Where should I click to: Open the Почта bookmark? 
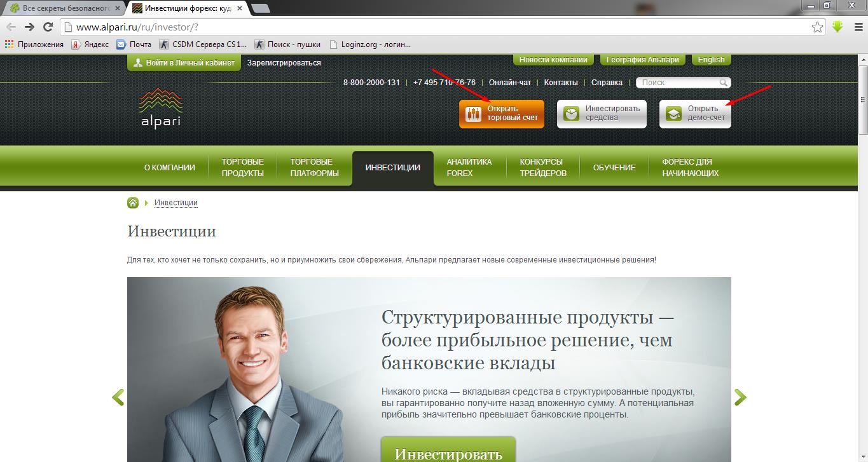click(x=134, y=44)
